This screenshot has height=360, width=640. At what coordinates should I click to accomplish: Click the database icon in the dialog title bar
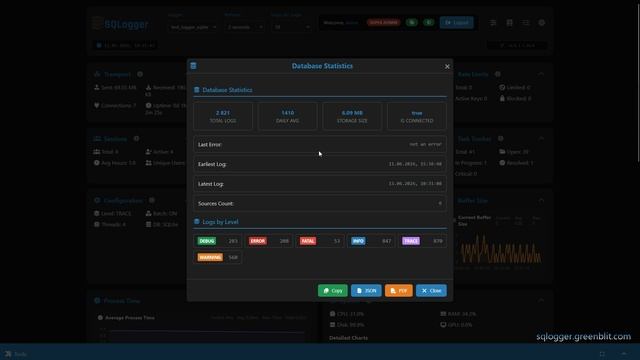[x=193, y=66]
